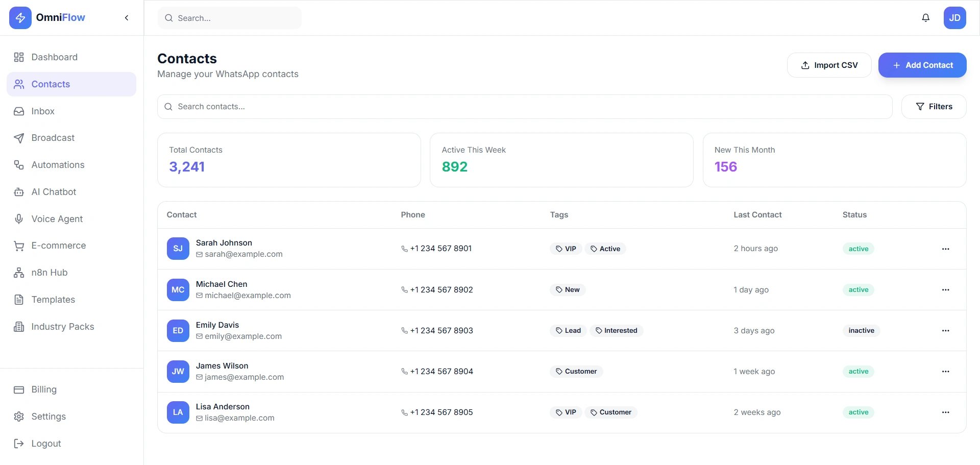980x465 pixels.
Task: Click the Add Contact button
Action: (922, 65)
